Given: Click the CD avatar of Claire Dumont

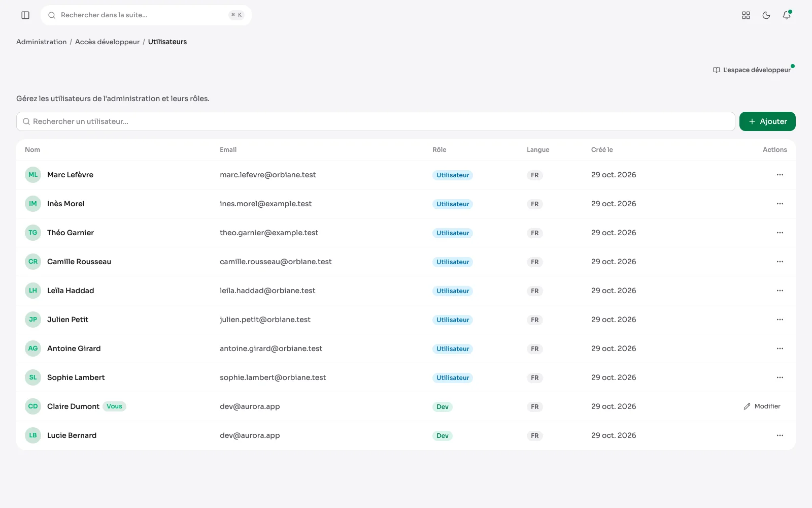Looking at the screenshot, I should [33, 406].
